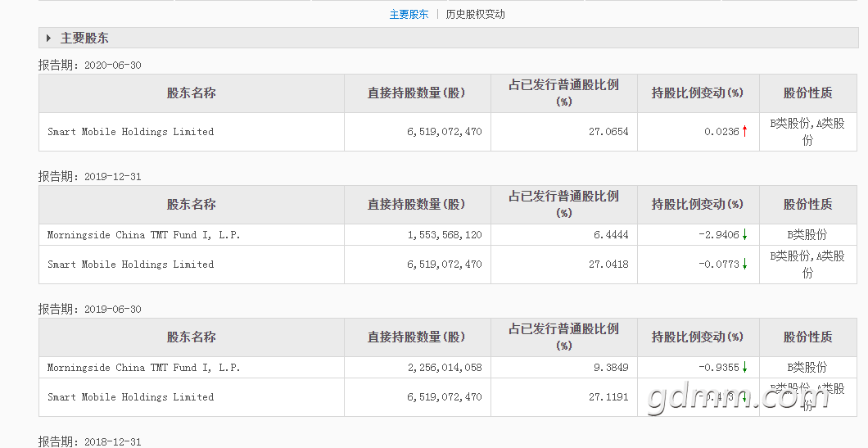Select the 9.3849 percentage cell
Screen dimensions: 868x448
[611, 367]
